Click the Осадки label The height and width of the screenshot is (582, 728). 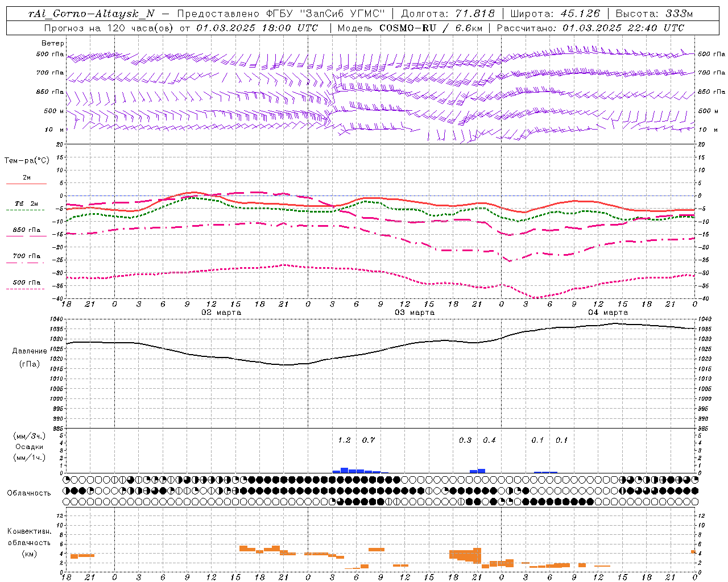coord(30,447)
